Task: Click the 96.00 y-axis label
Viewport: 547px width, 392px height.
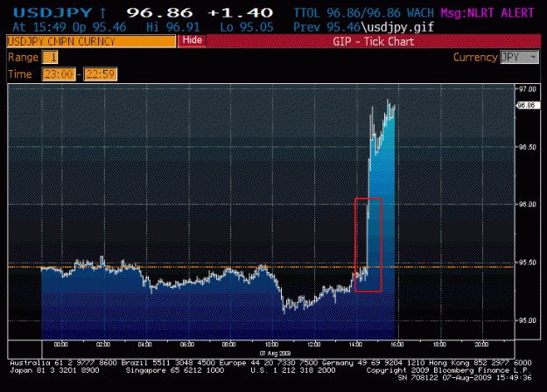Action: tap(528, 205)
